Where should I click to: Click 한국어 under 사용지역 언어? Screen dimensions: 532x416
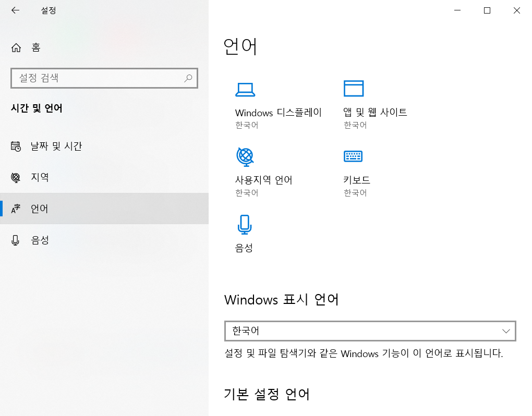point(247,193)
